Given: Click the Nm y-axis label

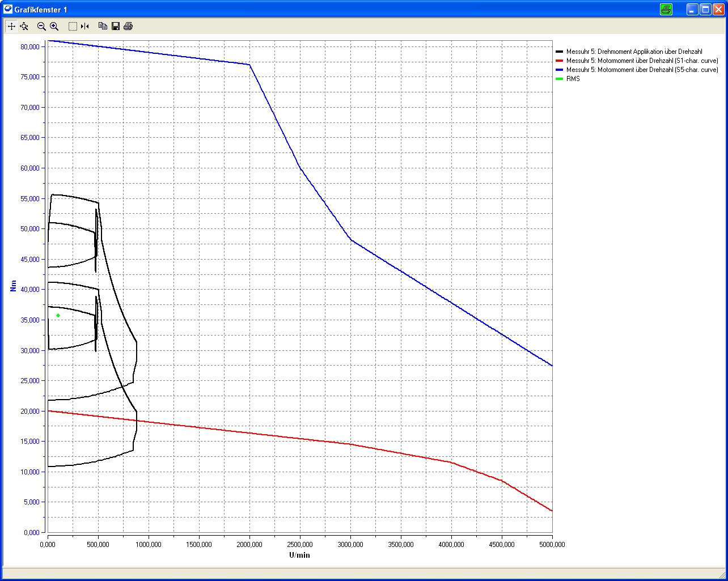Looking at the screenshot, I should click(x=14, y=286).
